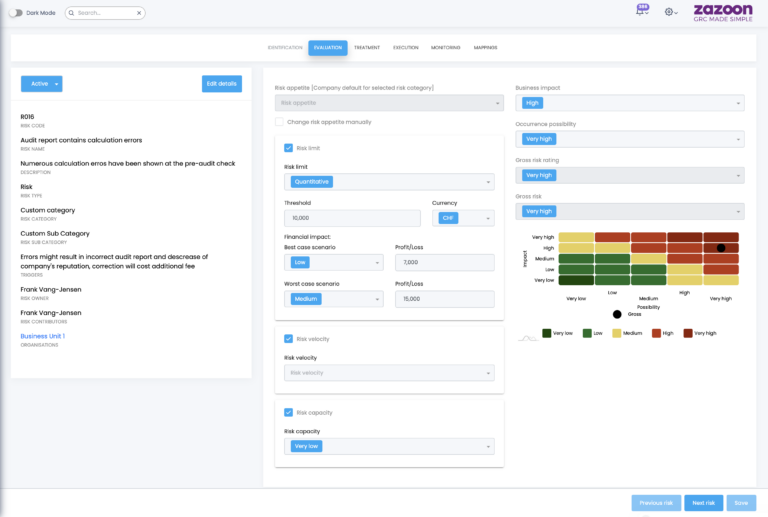Switch to the Treatment tab

367,47
